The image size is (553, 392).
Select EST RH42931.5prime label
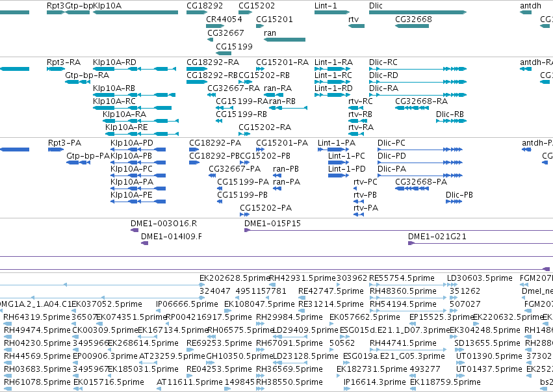(x=303, y=278)
